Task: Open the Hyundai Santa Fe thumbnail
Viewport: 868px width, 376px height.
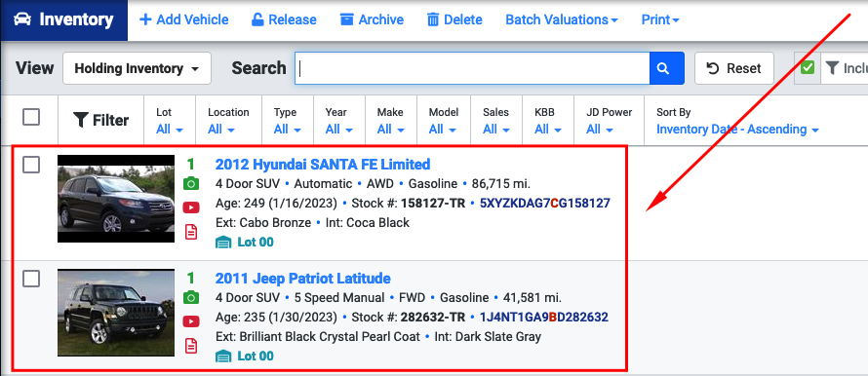Action: point(116,199)
